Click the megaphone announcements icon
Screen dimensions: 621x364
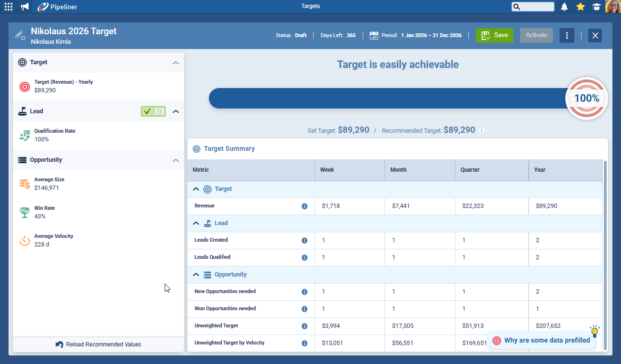click(25, 7)
